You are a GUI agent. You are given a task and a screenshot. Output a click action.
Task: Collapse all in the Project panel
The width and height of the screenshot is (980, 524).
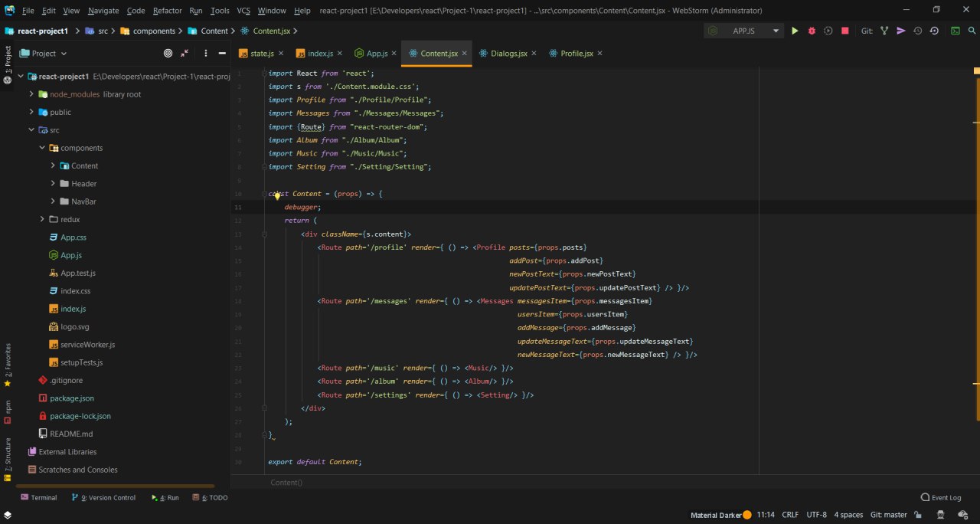[x=185, y=53]
